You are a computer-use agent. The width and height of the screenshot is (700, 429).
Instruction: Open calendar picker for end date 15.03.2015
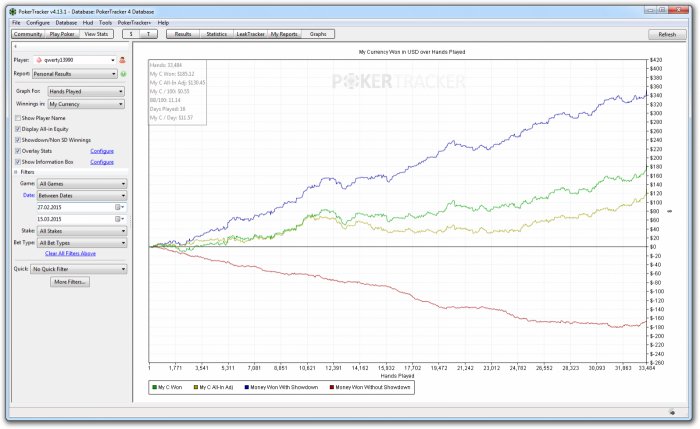pyautogui.click(x=119, y=219)
